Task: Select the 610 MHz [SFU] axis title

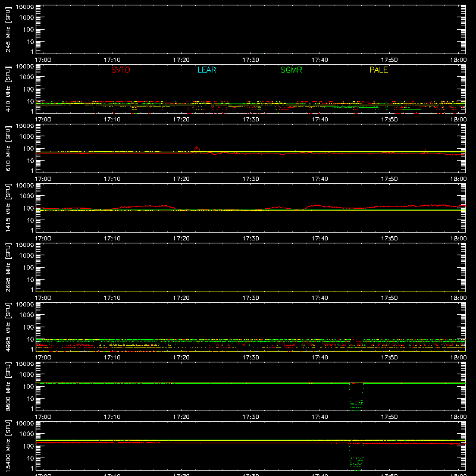Action: click(8, 148)
